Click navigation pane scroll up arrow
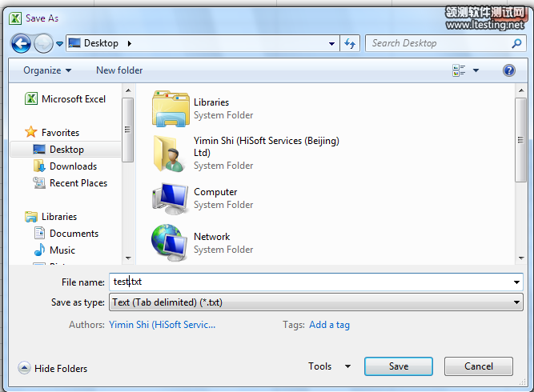The width and height of the screenshot is (534, 392). click(x=128, y=90)
